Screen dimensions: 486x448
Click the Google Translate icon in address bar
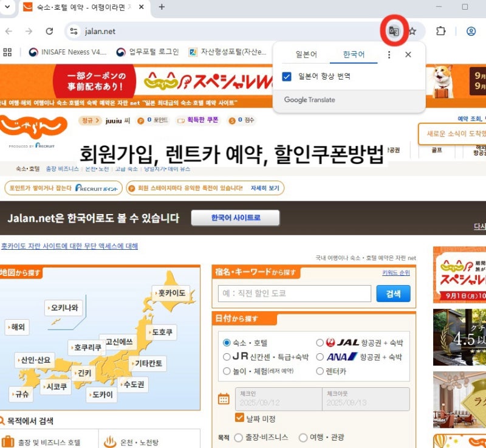394,31
